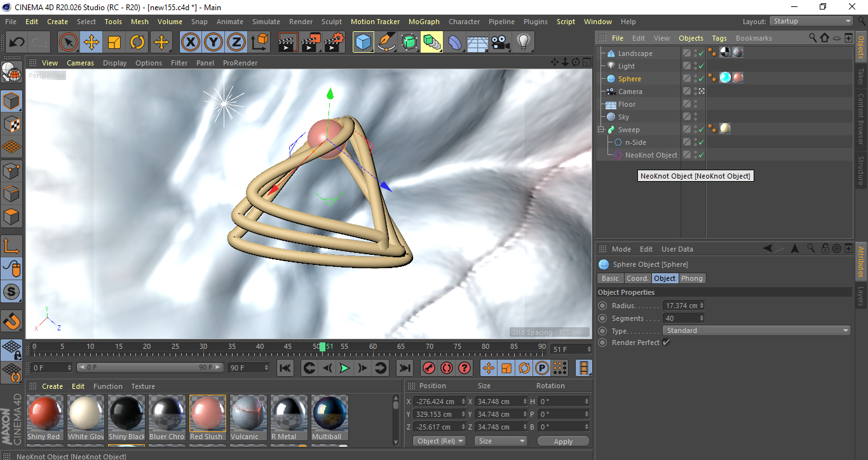Open the Render menu

coord(301,22)
